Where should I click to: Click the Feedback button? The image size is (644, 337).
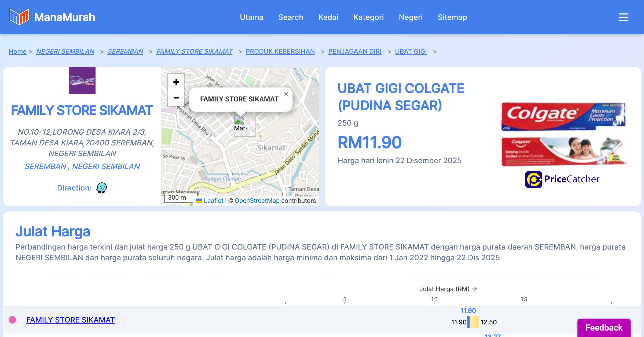click(x=604, y=328)
